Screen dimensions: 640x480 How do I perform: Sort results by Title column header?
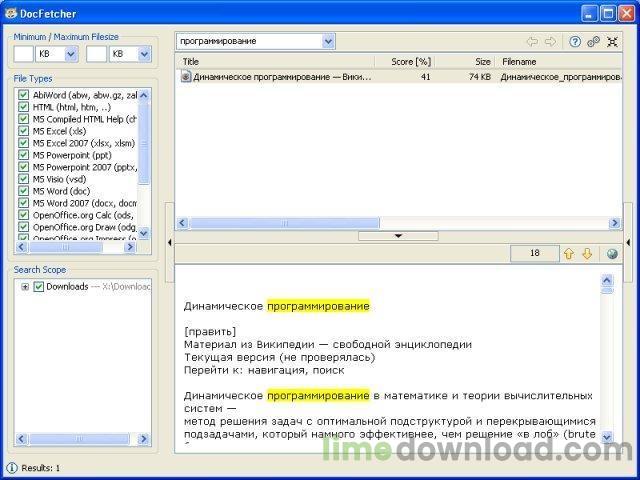click(x=275, y=61)
